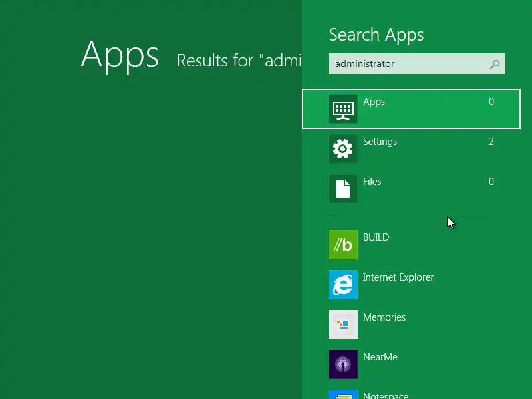Screen dimensions: 532x399
Task: Open the Internet Explorer icon
Action: (x=342, y=285)
